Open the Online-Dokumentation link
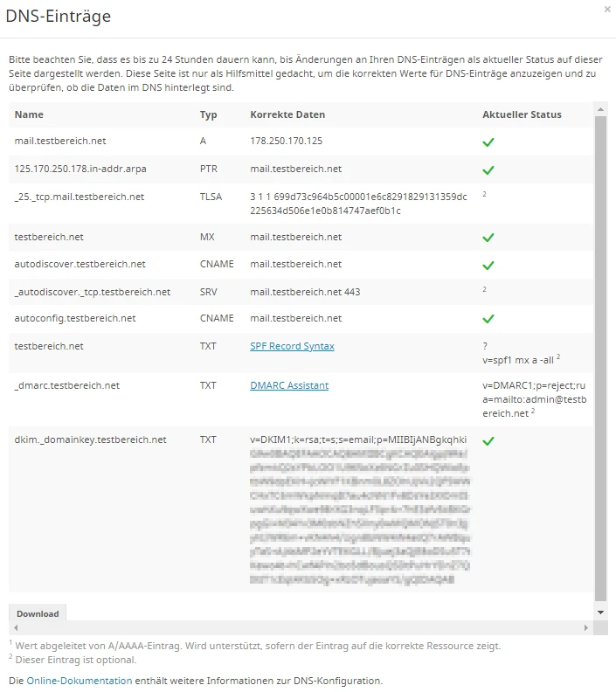The width and height of the screenshot is (616, 692). tap(80, 680)
